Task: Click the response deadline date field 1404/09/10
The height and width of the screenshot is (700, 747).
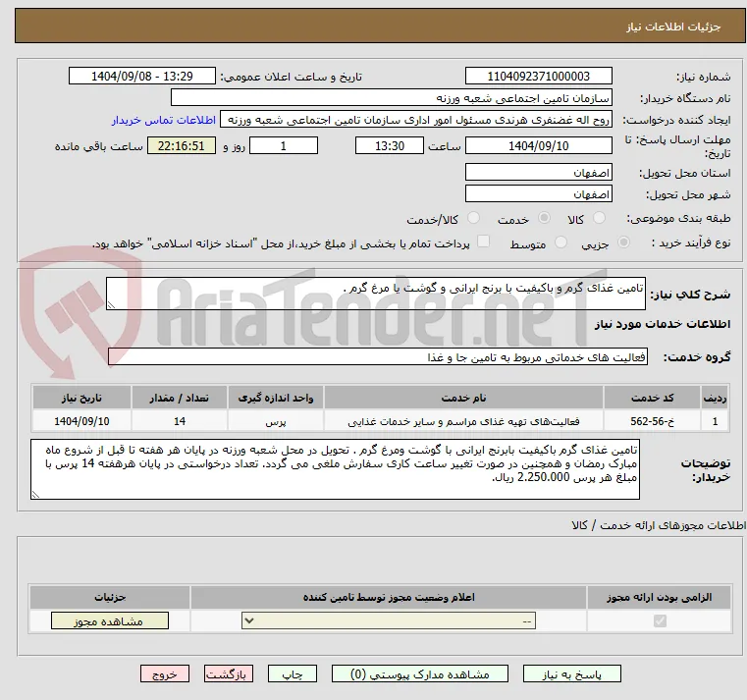Action: (538, 145)
